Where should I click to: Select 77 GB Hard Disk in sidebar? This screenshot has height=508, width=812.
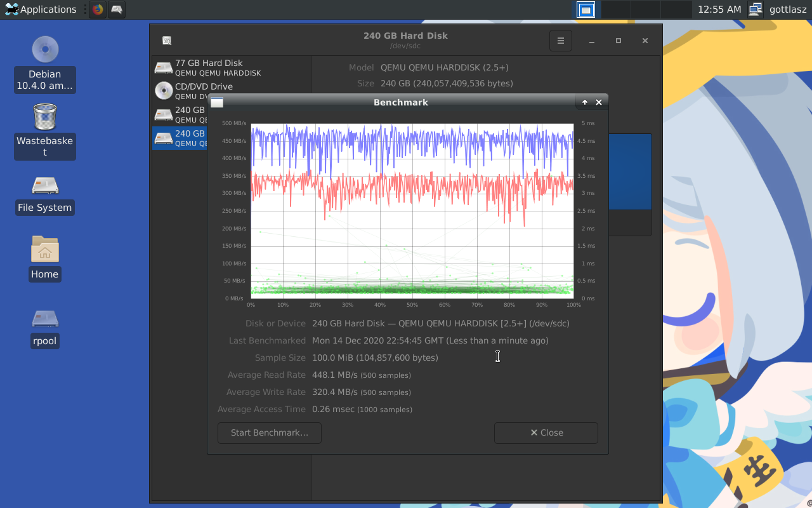(x=231, y=68)
